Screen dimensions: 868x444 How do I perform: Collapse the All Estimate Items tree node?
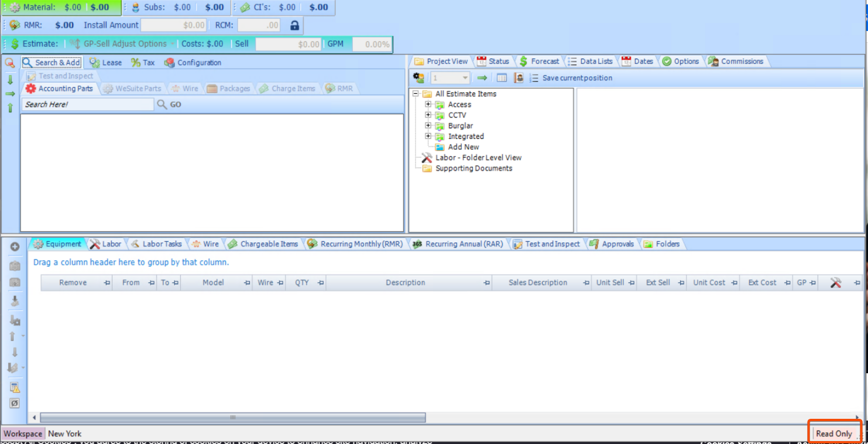point(416,94)
